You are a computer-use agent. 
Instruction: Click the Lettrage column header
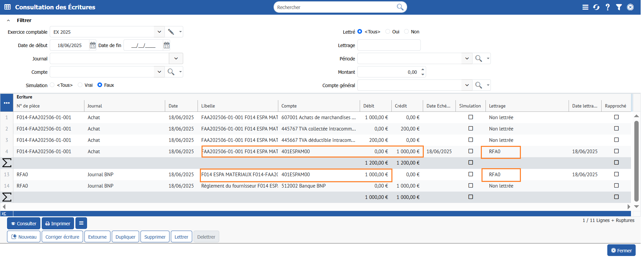point(497,106)
